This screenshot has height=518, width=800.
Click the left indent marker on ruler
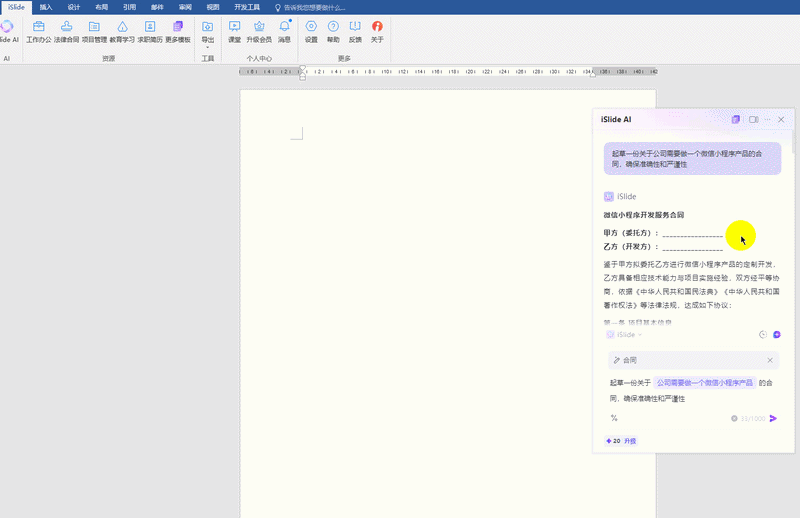pyautogui.click(x=303, y=72)
